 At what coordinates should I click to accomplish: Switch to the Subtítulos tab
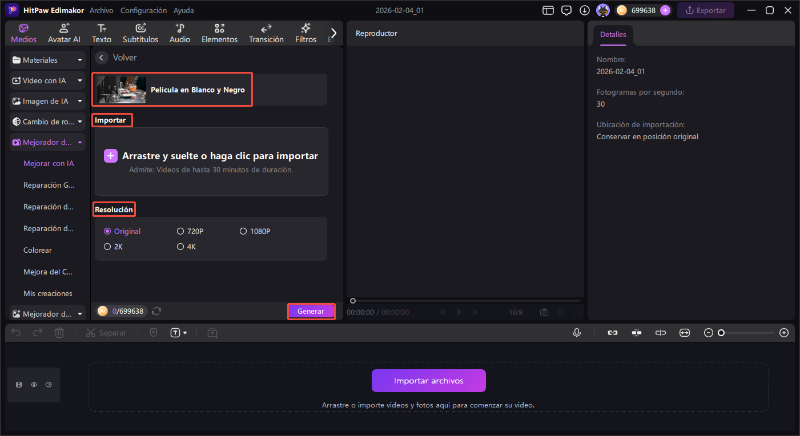[140, 33]
